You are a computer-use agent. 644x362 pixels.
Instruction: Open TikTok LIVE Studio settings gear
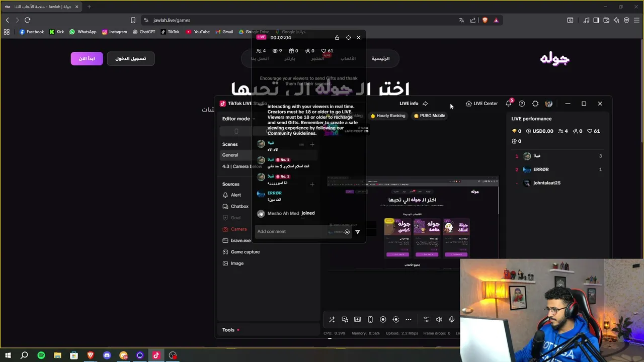(535, 104)
